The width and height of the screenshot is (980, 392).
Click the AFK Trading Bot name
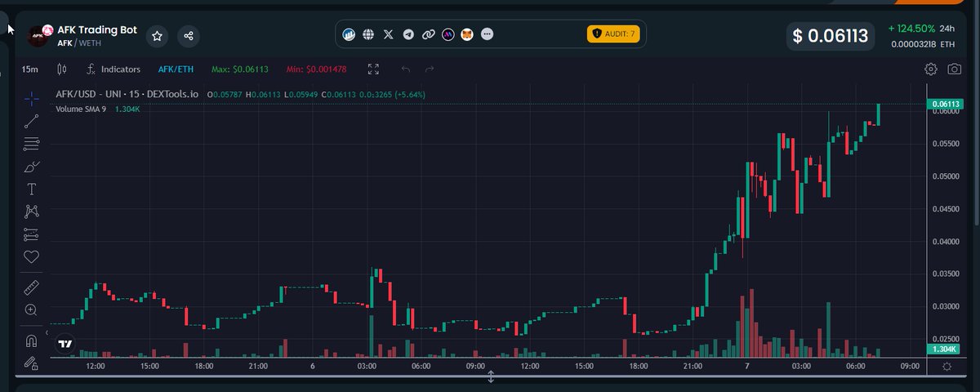[x=97, y=29]
